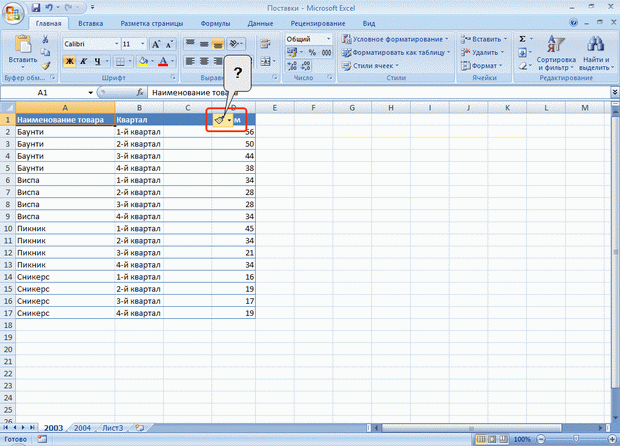Switch to the Формулы ribbon tab
Image resolution: width=620 pixels, height=446 pixels.
pyautogui.click(x=215, y=23)
